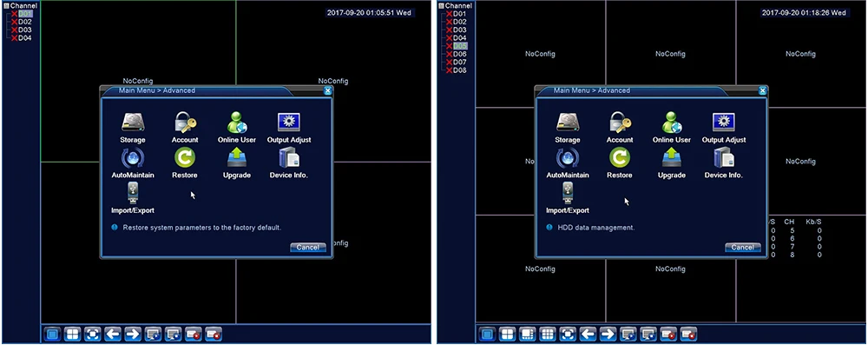
Task: Open Import/Export in the right Advanced menu
Action: click(x=568, y=198)
